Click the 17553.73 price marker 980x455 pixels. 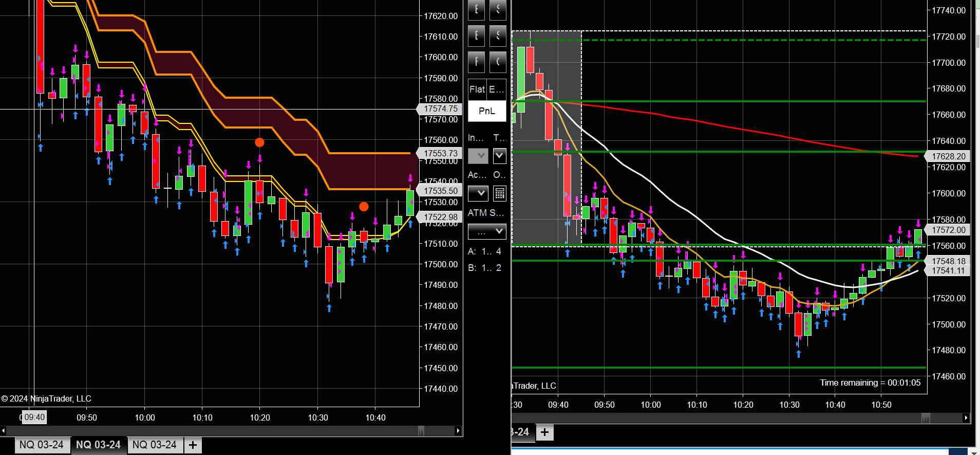pos(440,153)
